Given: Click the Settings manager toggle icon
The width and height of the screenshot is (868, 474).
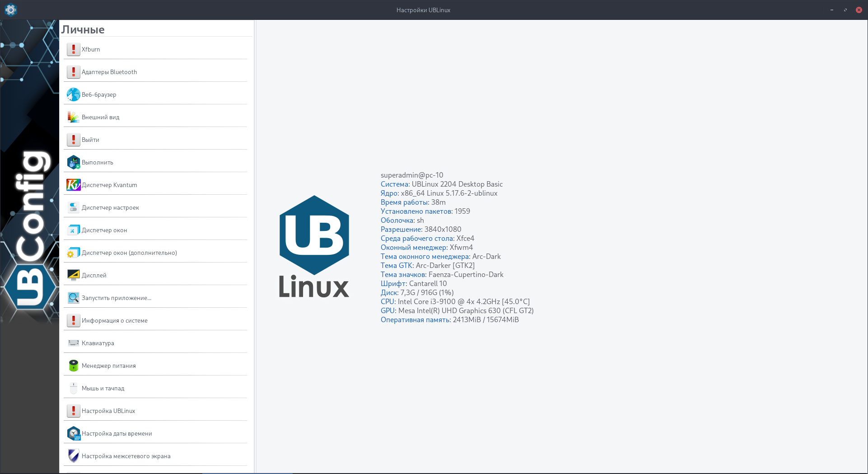Looking at the screenshot, I should [x=73, y=207].
